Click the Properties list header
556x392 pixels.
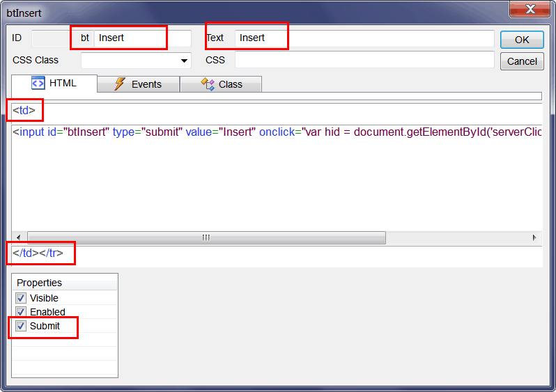(x=65, y=283)
